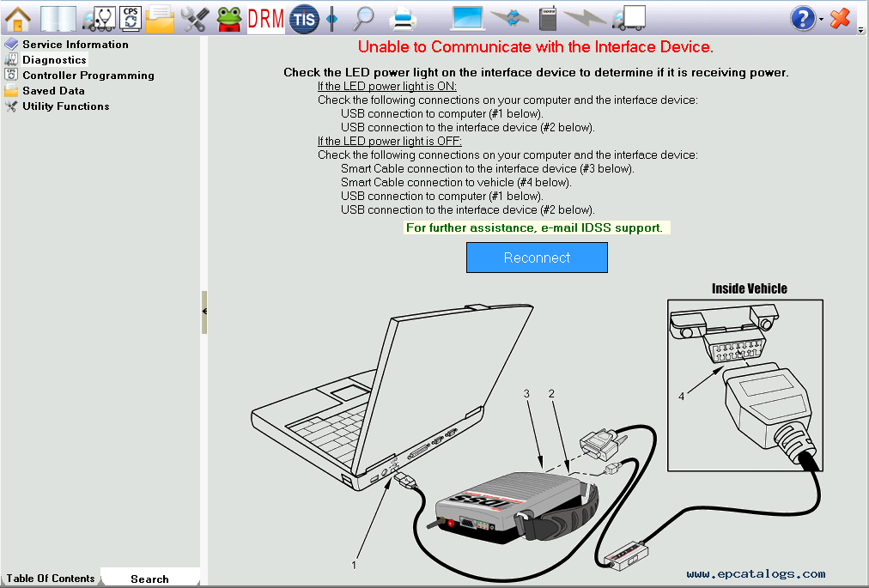
Task: Switch to the Table Of Contents tab
Action: [x=51, y=579]
